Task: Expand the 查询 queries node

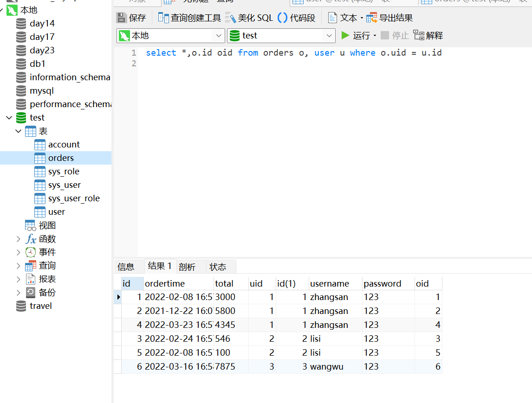Action: (18, 266)
